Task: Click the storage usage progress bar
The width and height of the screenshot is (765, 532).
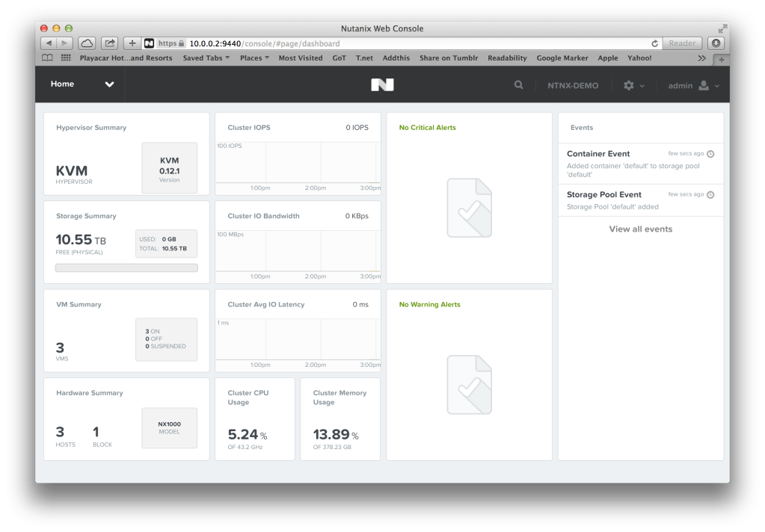Action: click(126, 267)
